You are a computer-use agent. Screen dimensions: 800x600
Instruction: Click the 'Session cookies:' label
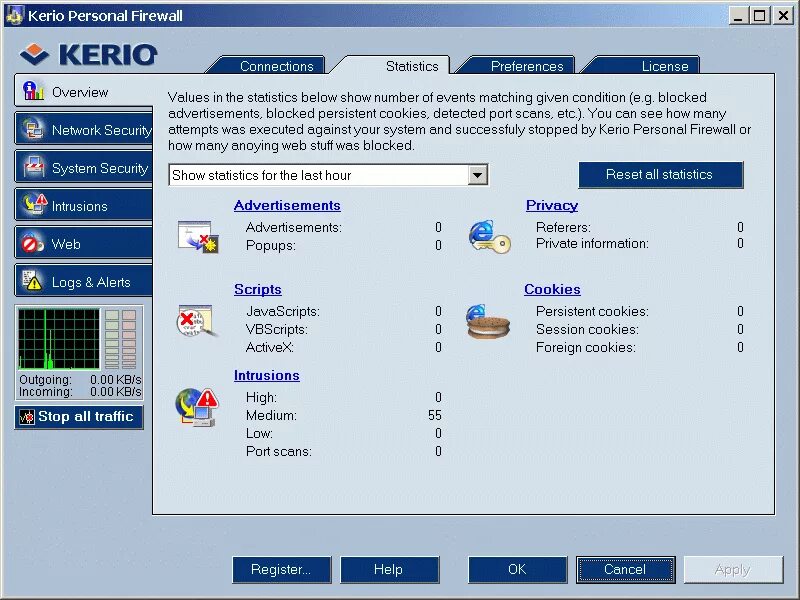[x=587, y=329]
